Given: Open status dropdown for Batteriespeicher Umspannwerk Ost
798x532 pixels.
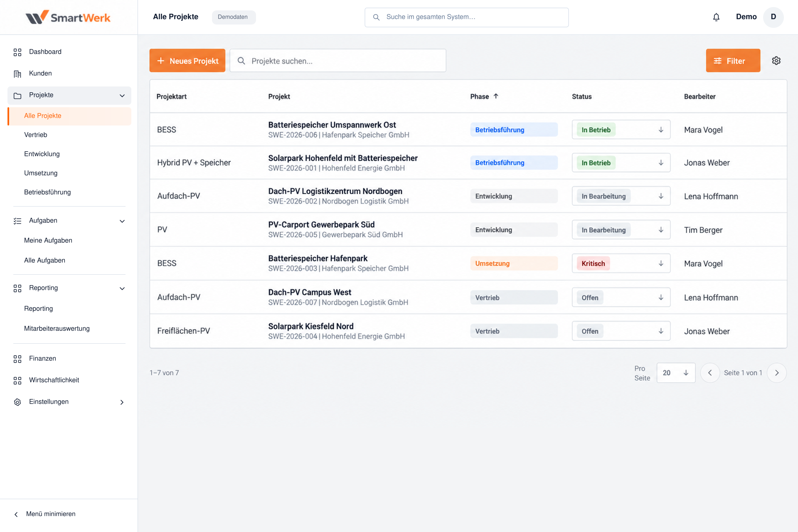Looking at the screenshot, I should pos(621,130).
